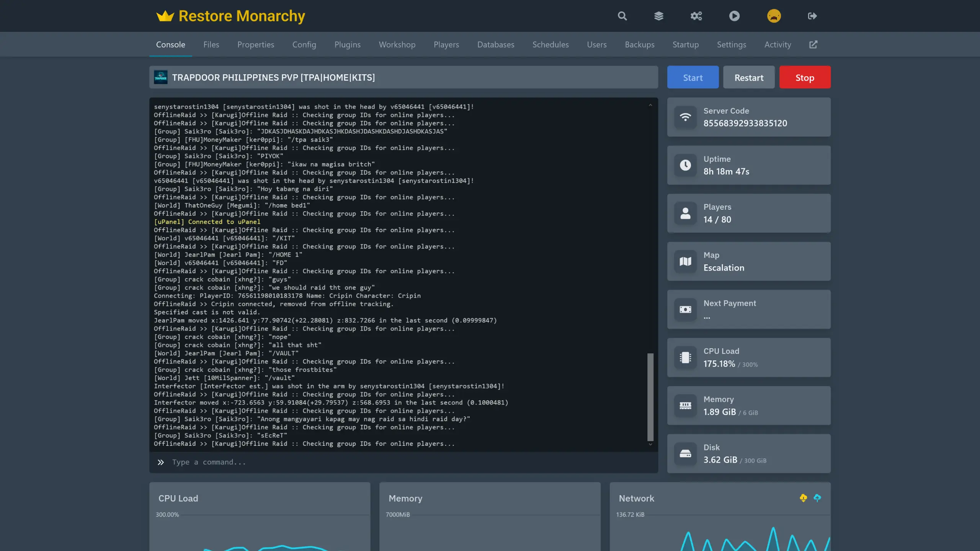Click the uptime value 8h 18m 47s
The image size is (980, 551).
(x=726, y=171)
